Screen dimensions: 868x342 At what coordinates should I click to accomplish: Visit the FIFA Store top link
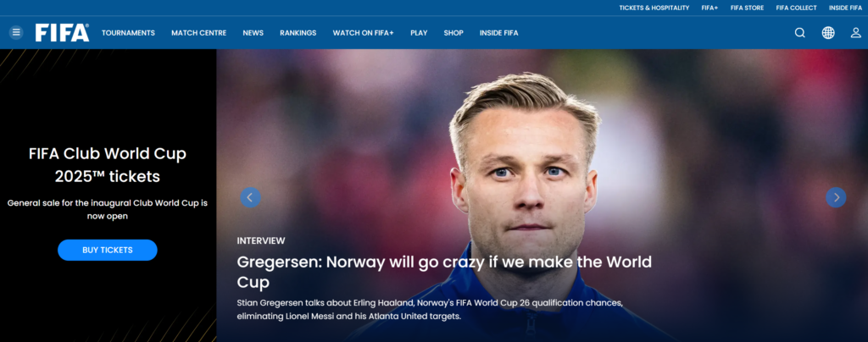coord(747,8)
